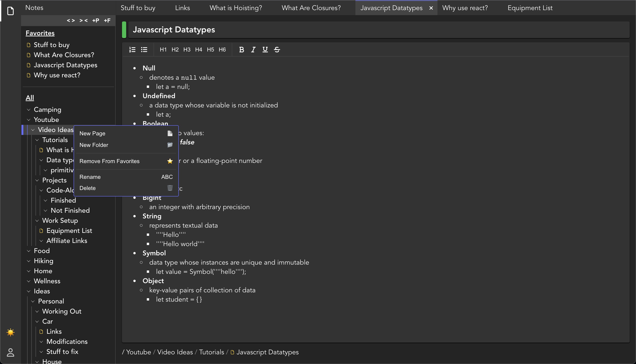Open Why use react? favorite
Image resolution: width=636 pixels, height=364 pixels.
(x=57, y=75)
